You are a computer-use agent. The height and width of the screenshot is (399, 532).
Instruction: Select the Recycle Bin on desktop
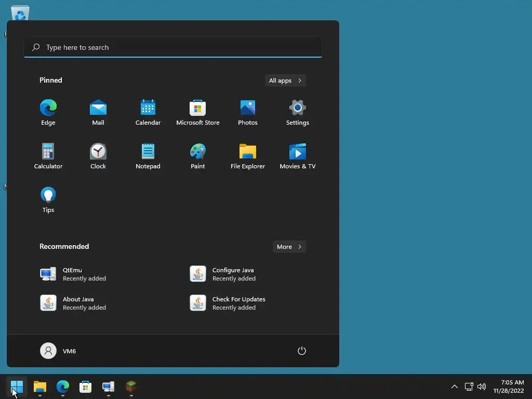pos(20,13)
